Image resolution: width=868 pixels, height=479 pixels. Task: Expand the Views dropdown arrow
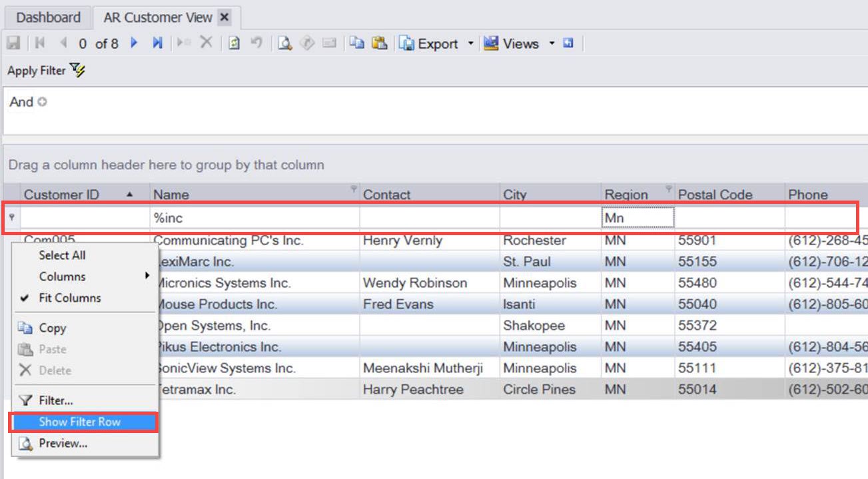pyautogui.click(x=552, y=44)
